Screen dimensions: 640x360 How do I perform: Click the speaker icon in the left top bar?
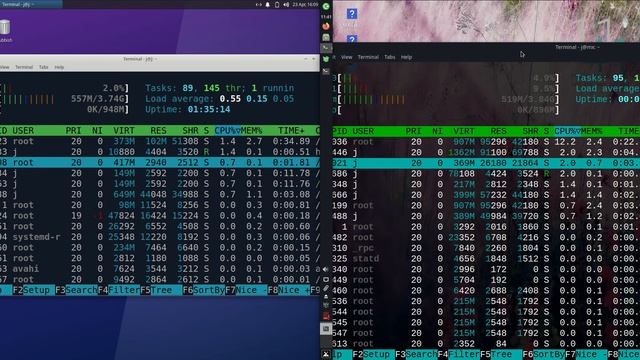pos(286,4)
